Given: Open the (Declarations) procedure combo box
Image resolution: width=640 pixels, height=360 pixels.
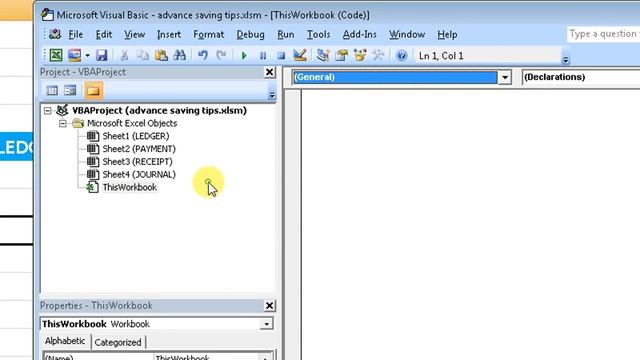Looking at the screenshot, I should [x=581, y=77].
